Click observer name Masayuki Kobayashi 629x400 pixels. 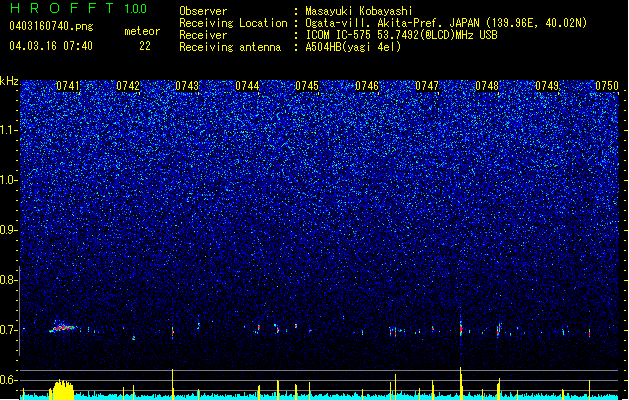[359, 11]
